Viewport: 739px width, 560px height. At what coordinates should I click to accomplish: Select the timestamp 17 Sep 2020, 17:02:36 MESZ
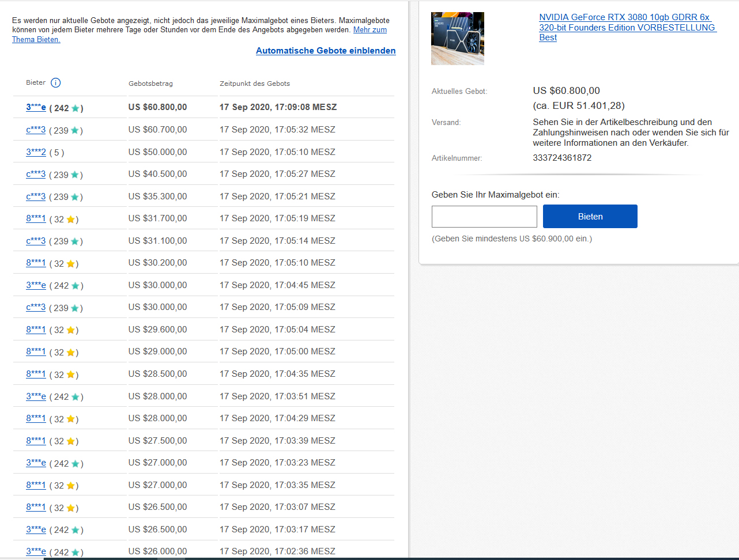tap(277, 551)
